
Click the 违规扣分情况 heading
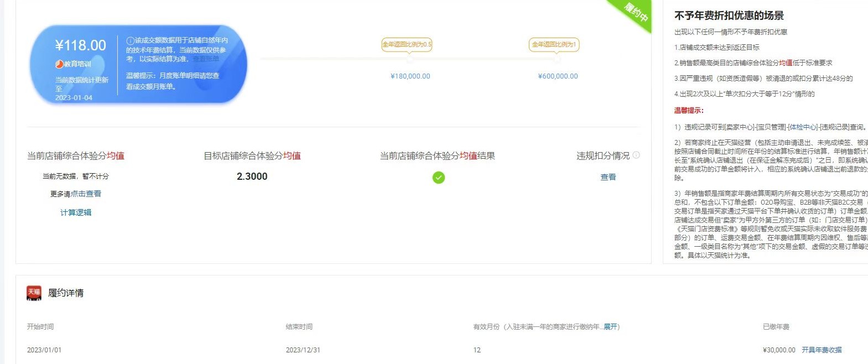(x=603, y=156)
